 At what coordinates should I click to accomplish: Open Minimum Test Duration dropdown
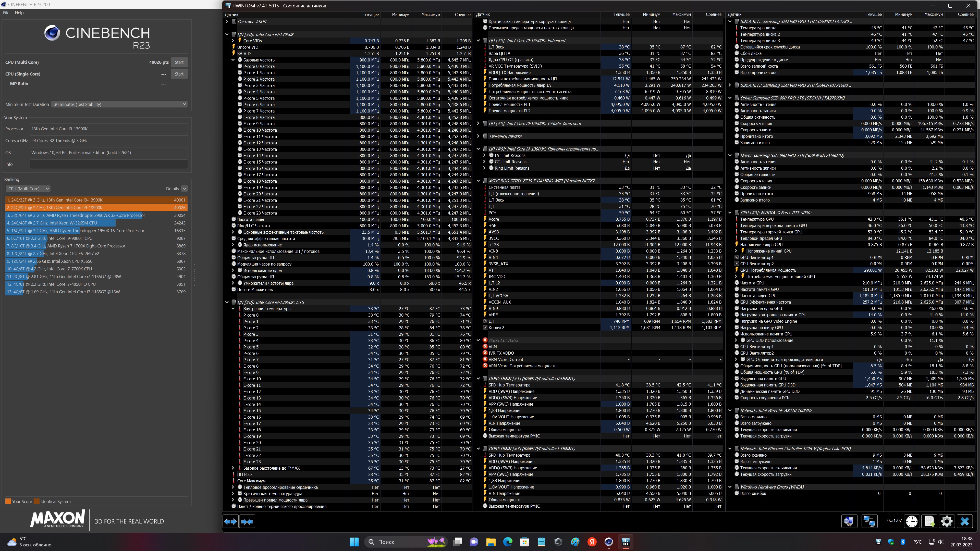coord(119,104)
